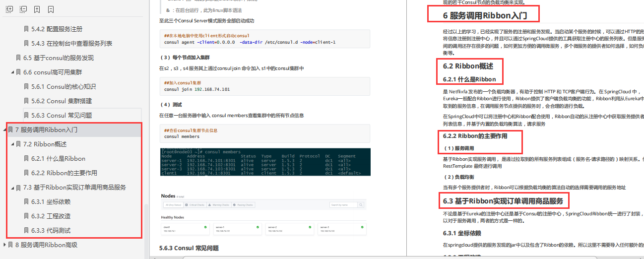
Task: Open bookmark 5.4.3 在控制台中查看服务列表
Action: click(71, 43)
